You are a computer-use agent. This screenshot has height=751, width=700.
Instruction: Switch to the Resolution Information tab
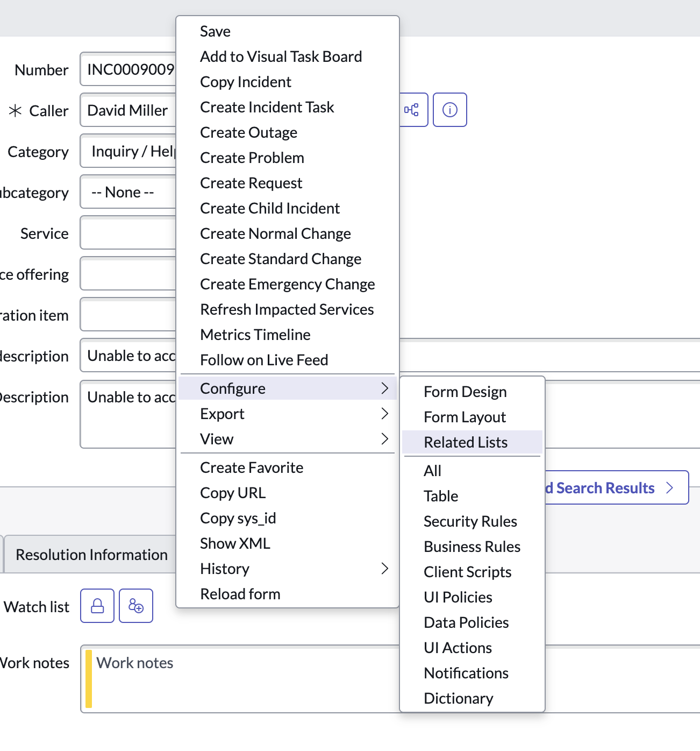(x=90, y=554)
